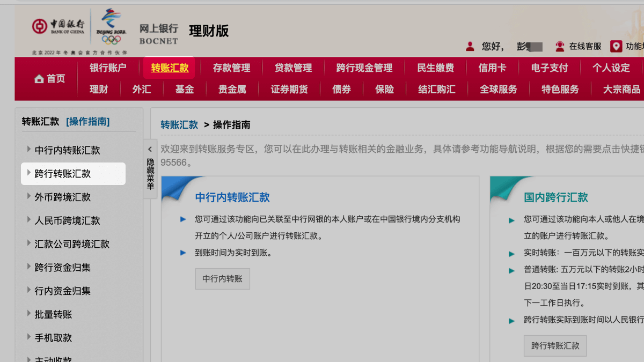The height and width of the screenshot is (362, 644).
Task: Click the home icon beside 首页
Action: coord(39,79)
